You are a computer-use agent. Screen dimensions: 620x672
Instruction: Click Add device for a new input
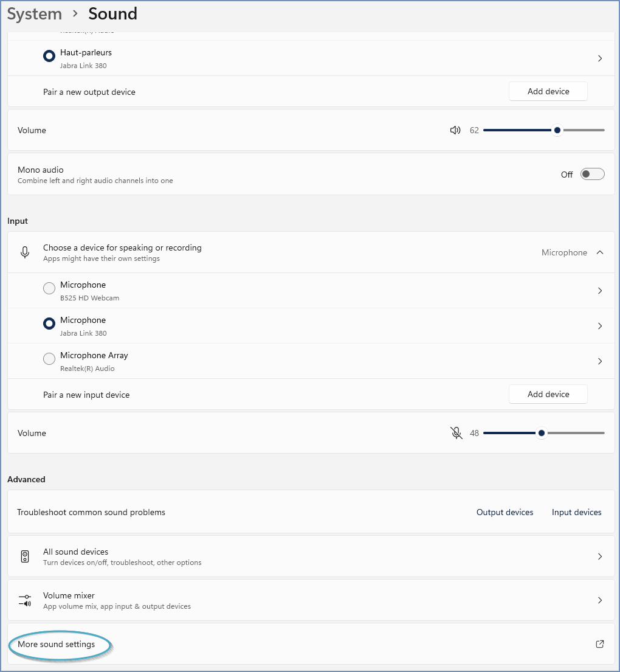point(548,393)
